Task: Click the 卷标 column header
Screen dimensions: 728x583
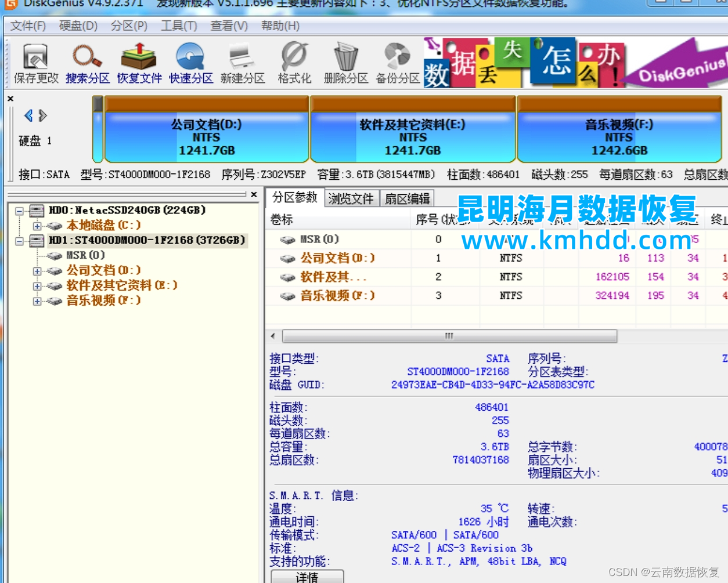Action: tap(338, 220)
